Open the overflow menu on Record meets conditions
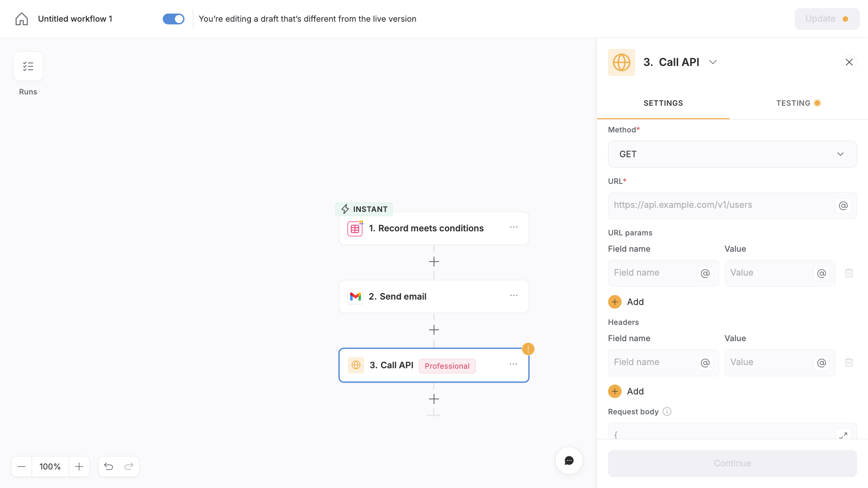This screenshot has height=488, width=868. pyautogui.click(x=514, y=227)
